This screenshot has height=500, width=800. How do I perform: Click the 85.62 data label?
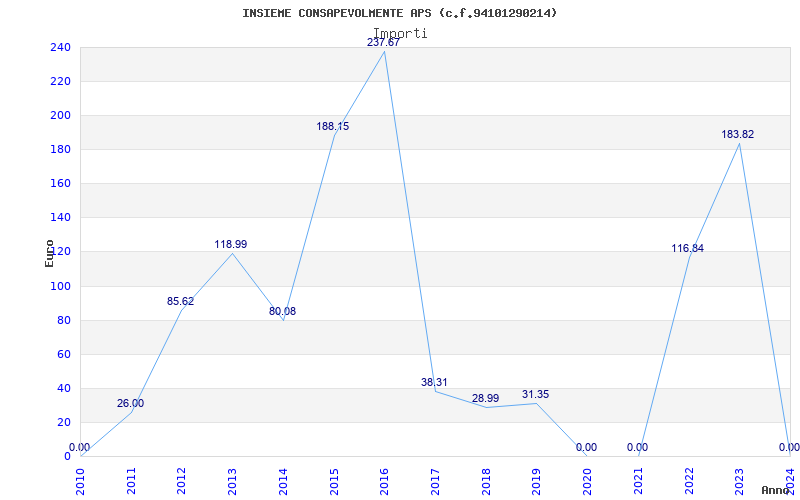pos(181,302)
